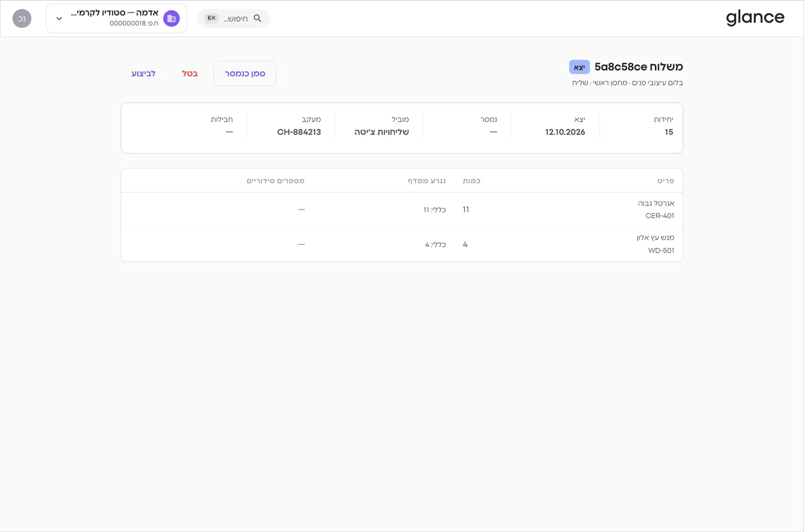Click the tracking number CH-884213
Image resolution: width=804 pixels, height=532 pixels.
click(x=299, y=132)
